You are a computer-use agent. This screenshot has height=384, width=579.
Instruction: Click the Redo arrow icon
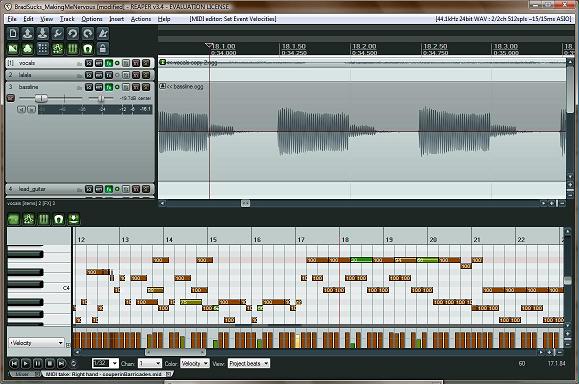[x=88, y=34]
